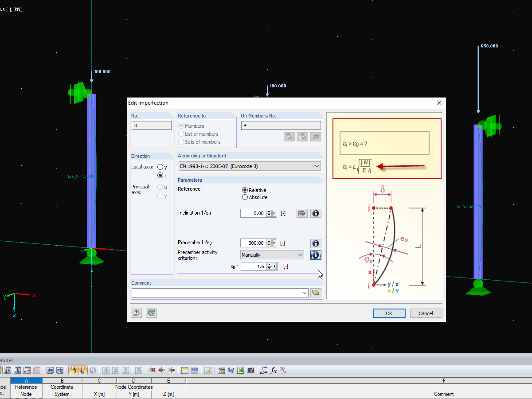Image resolution: width=532 pixels, height=399 pixels.
Task: Pick members from list using the list-pick icon
Action: 302,137
